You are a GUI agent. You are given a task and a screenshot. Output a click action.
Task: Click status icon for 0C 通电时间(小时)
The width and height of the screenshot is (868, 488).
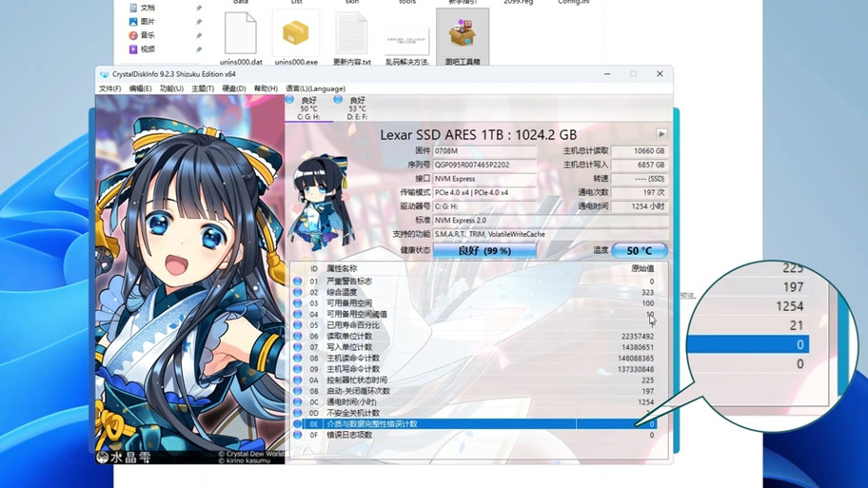click(x=297, y=402)
